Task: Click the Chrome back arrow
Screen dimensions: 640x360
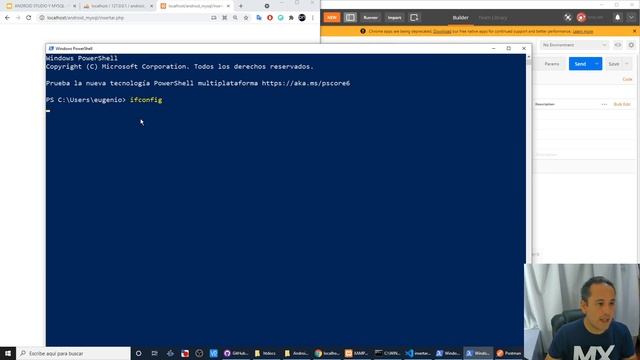Action: 7,18
